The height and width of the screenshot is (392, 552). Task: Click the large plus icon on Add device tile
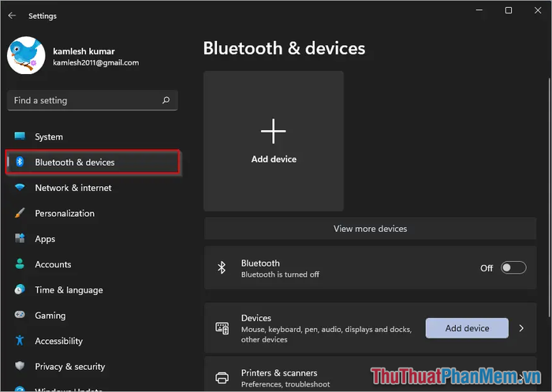(274, 131)
